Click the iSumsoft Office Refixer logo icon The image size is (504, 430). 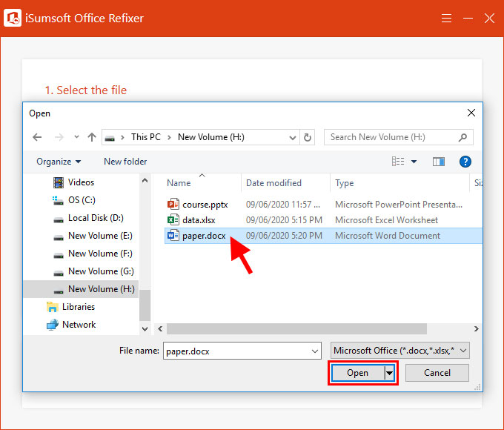(x=13, y=18)
